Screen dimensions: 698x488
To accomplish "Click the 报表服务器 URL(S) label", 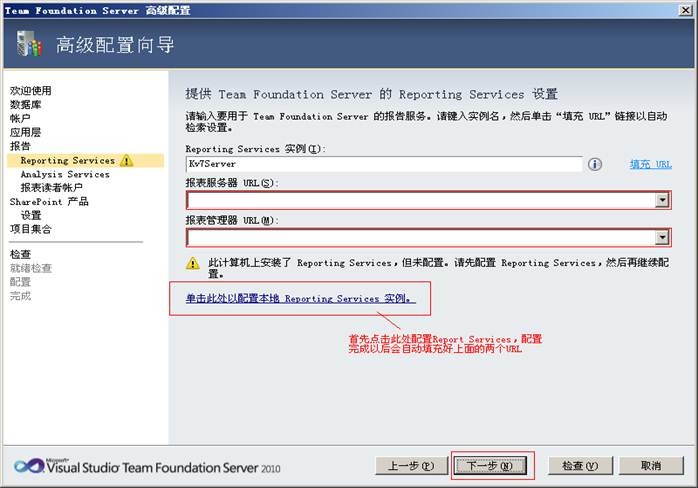I will coord(232,183).
